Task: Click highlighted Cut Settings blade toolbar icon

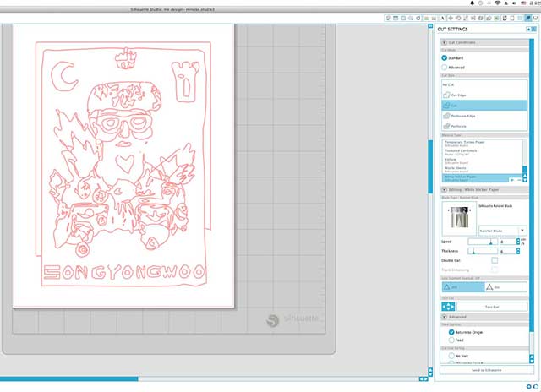Action: [527, 18]
